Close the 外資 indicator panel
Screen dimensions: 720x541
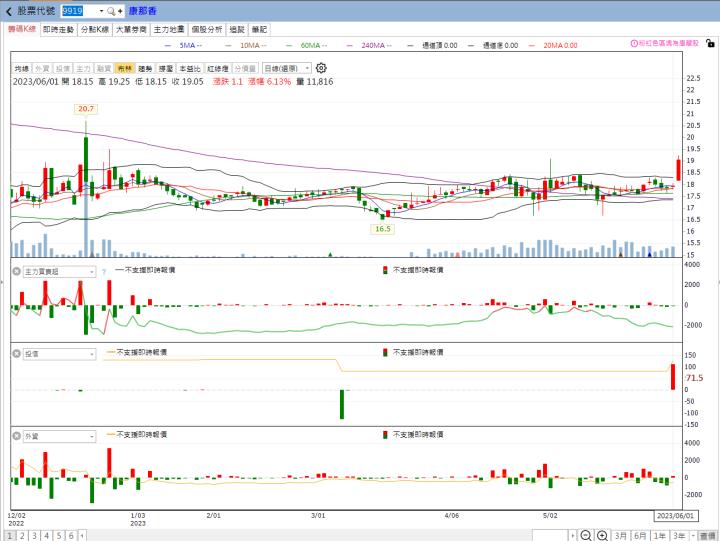17,436
